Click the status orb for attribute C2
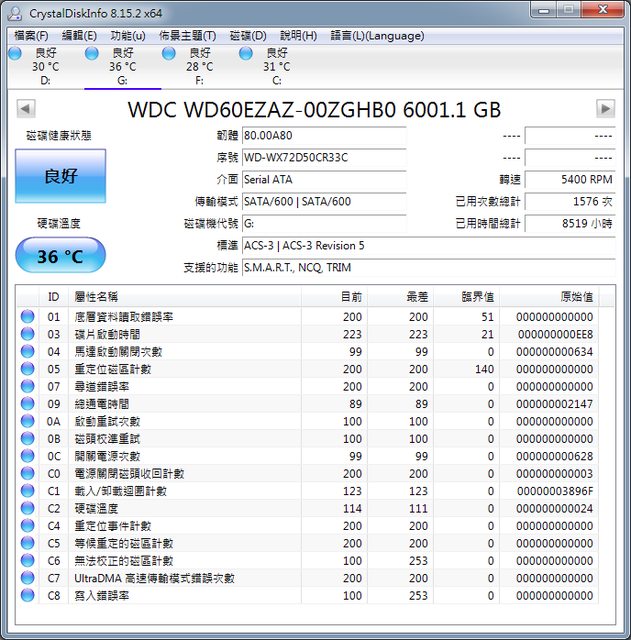The image size is (631, 640). pyautogui.click(x=27, y=508)
